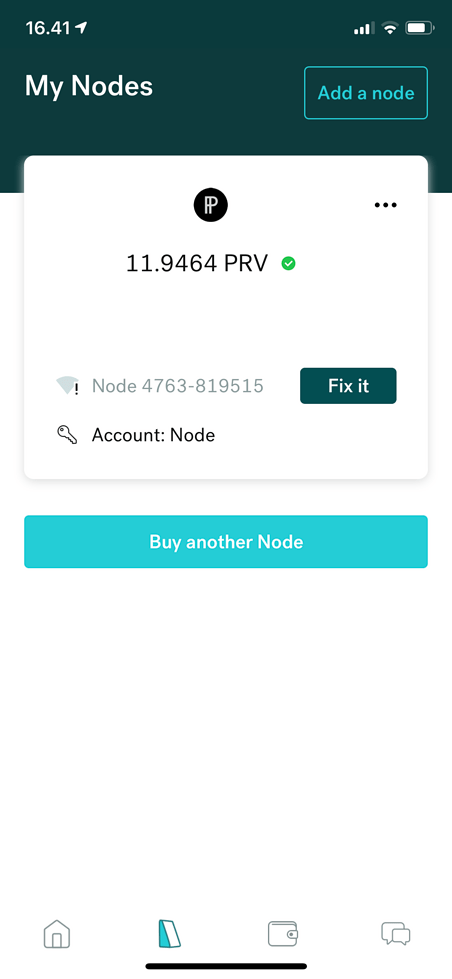Screen dimensions: 452x979
Task: Open the chat community tab icon
Action: click(x=396, y=934)
